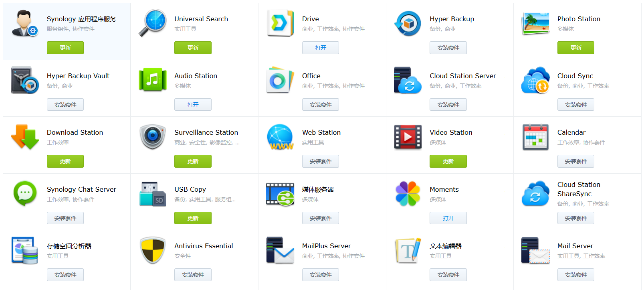This screenshot has height=290, width=644.
Task: Click the Hyper Backup icon
Action: 408,23
